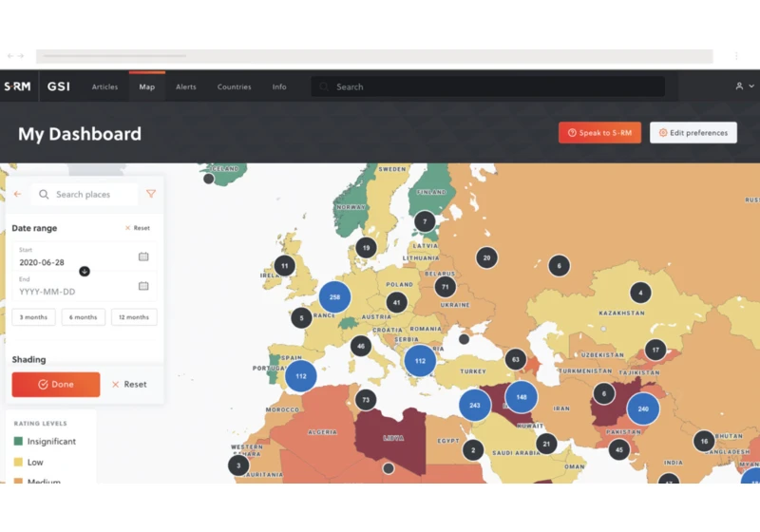
Task: Click the S-RM logo
Action: (17, 86)
